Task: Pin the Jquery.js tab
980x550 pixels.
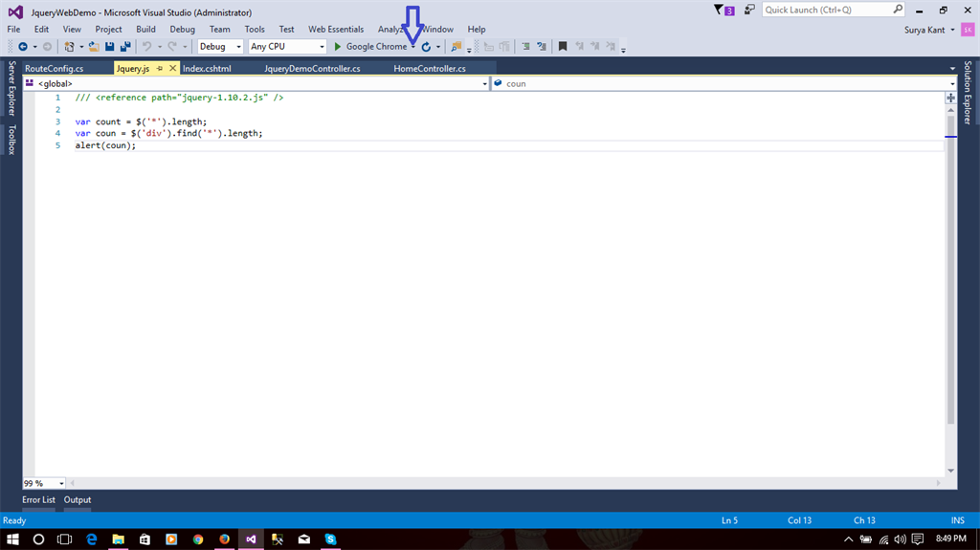Action: point(160,68)
